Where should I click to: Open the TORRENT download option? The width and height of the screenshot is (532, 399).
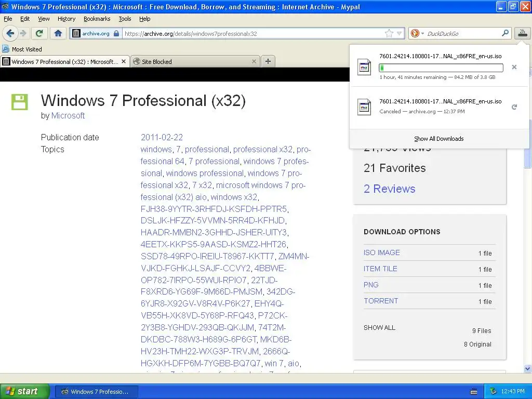click(x=381, y=301)
